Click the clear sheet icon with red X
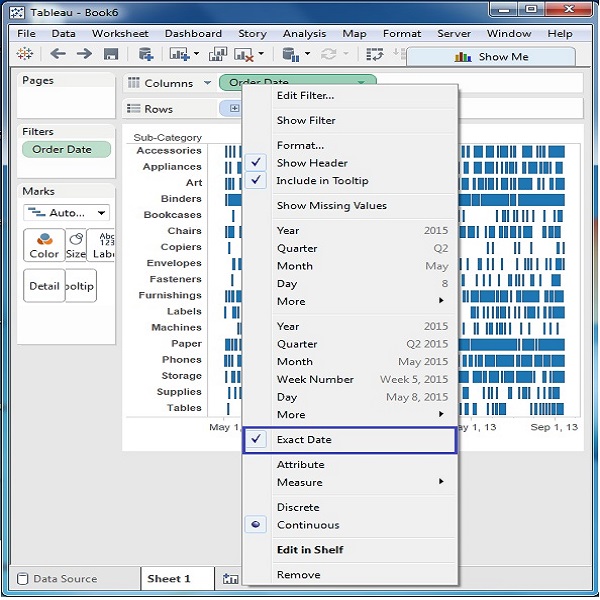The image size is (600, 600). (244, 54)
